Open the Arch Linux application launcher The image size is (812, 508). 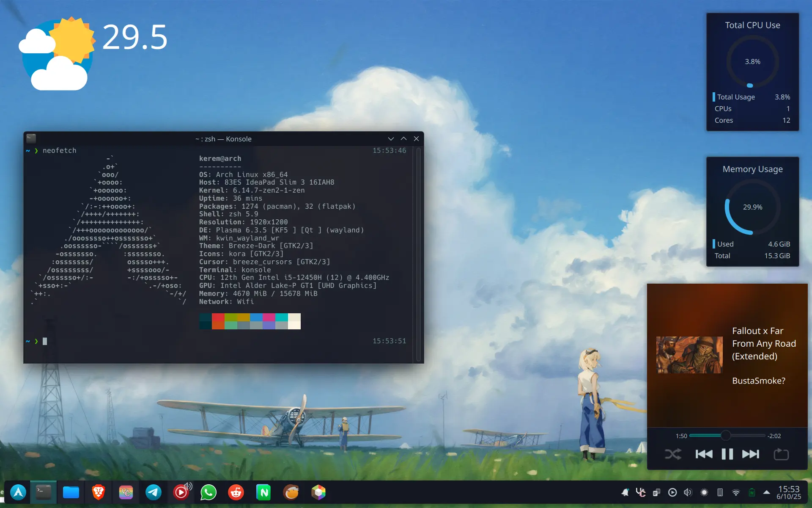click(18, 492)
